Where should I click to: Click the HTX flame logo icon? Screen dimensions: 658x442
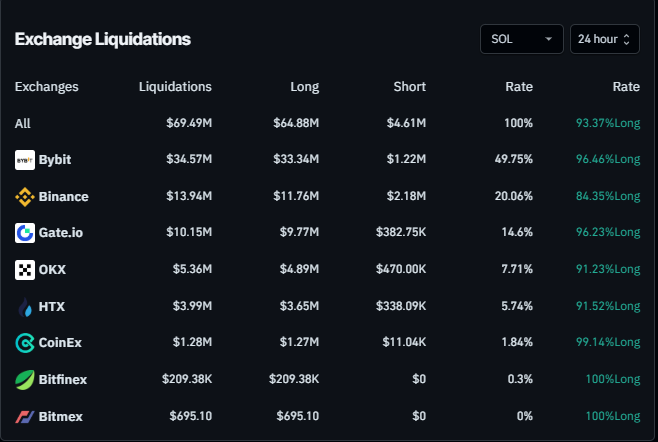click(x=25, y=306)
